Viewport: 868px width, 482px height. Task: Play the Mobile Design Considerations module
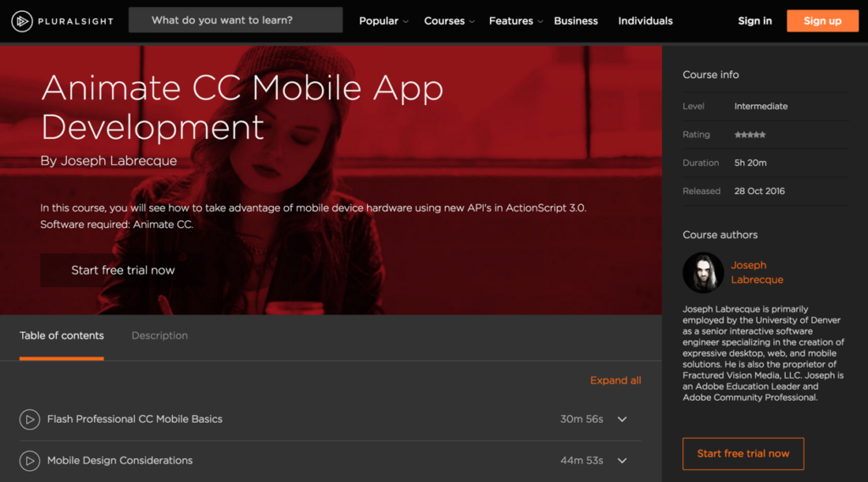30,461
